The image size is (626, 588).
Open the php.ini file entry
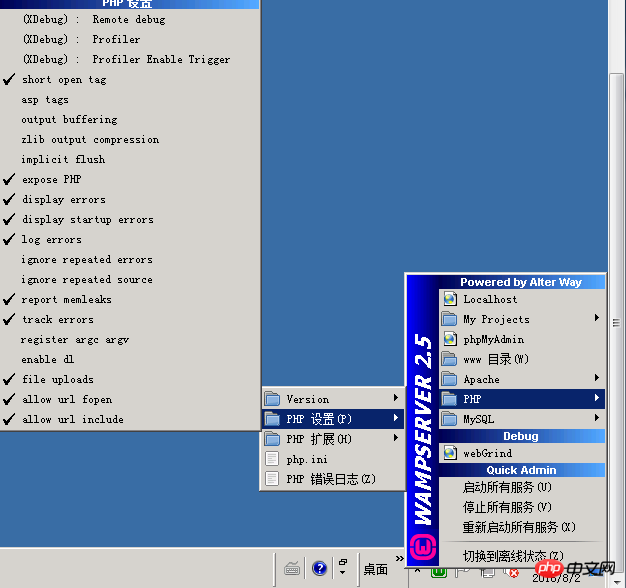click(x=332, y=459)
